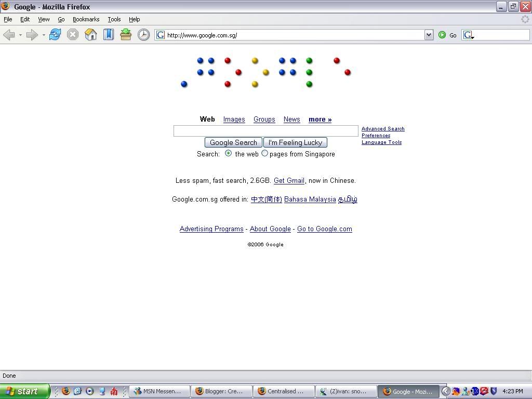The height and width of the screenshot is (399, 532).
Task: Open the Advertising Programs link
Action: point(211,229)
